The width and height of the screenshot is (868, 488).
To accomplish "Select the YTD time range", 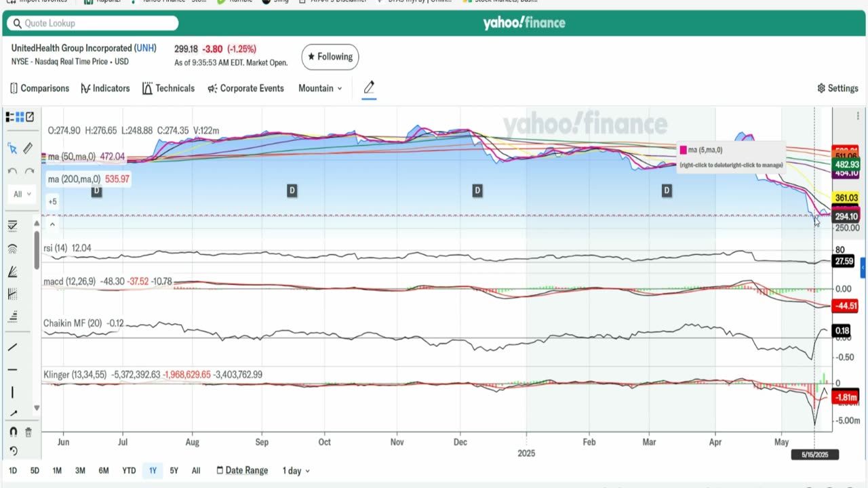I will pos(129,470).
